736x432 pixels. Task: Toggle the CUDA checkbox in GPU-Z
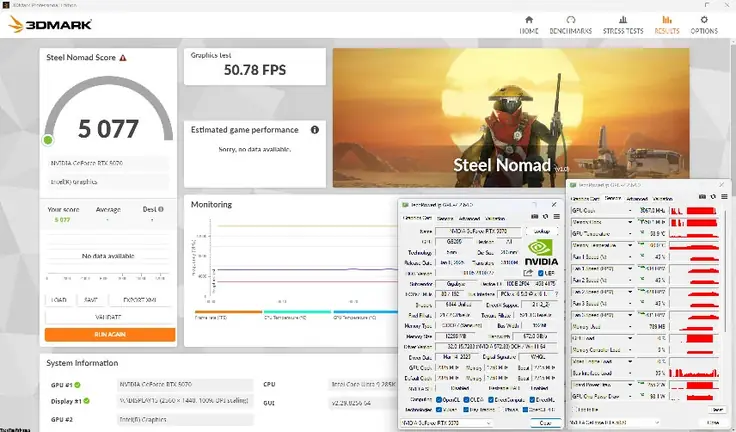point(467,400)
